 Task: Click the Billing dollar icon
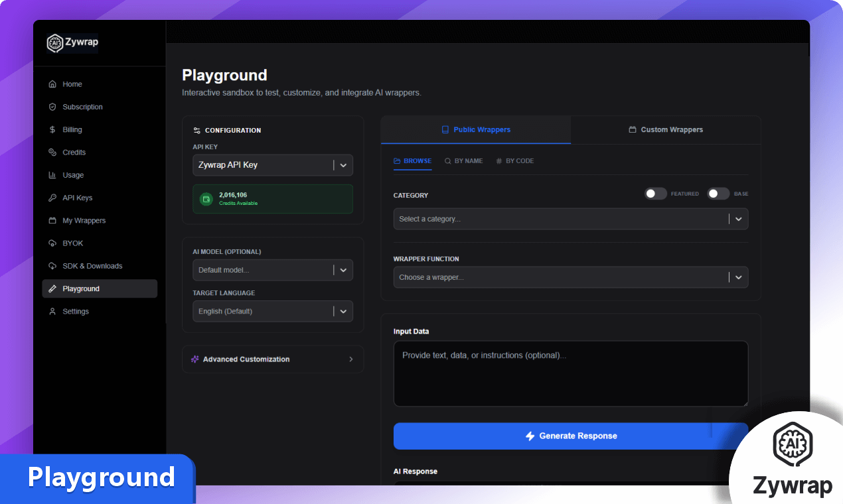click(52, 129)
